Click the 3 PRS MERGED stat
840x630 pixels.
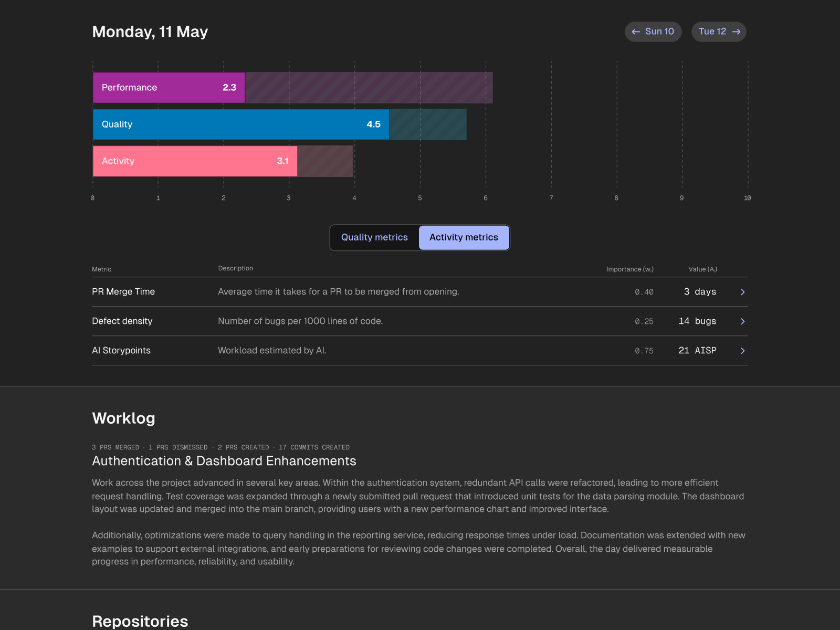(115, 447)
